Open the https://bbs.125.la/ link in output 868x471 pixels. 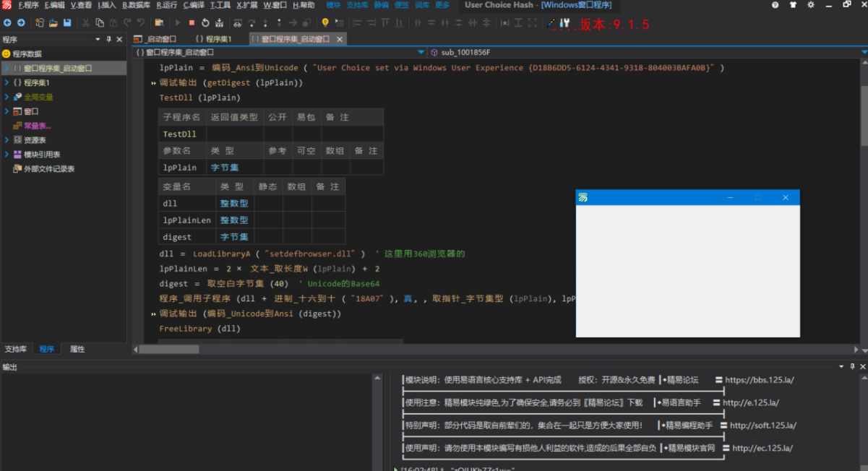coord(760,380)
